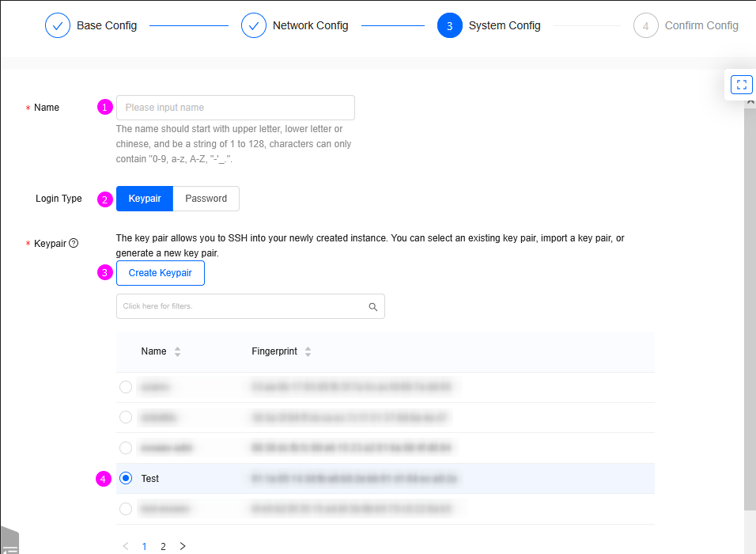Focus the instance Name input field
Viewport: 756px width, 554px height.
236,108
